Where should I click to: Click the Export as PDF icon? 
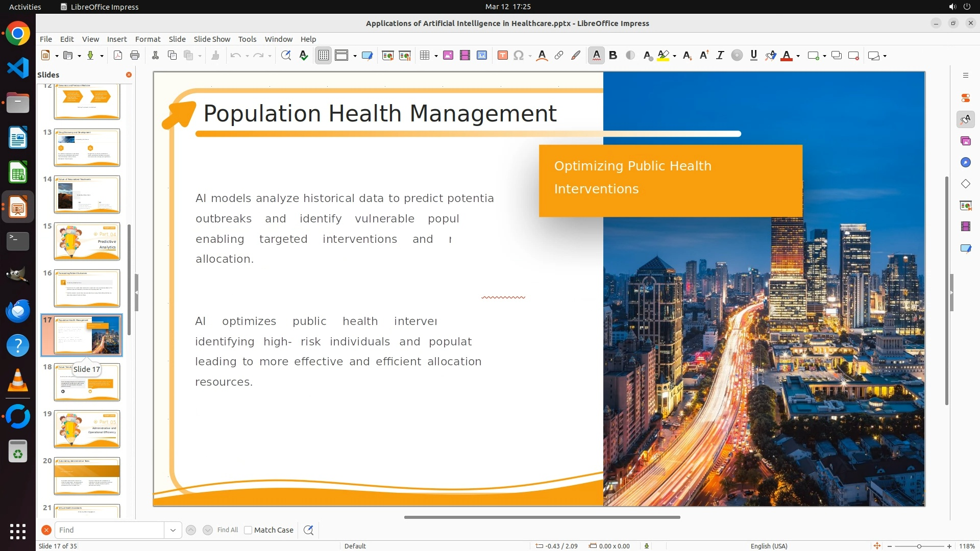click(118, 56)
